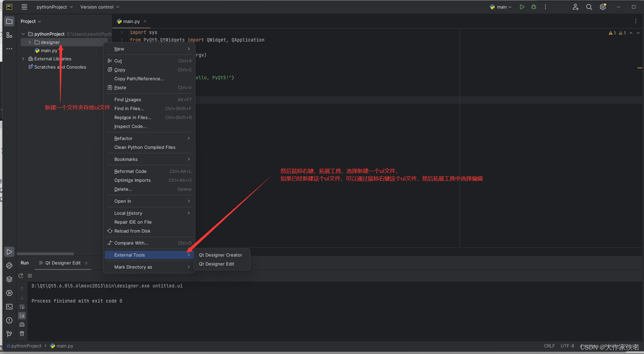Open the Problems tool window
This screenshot has height=354, width=644.
(x=9, y=320)
